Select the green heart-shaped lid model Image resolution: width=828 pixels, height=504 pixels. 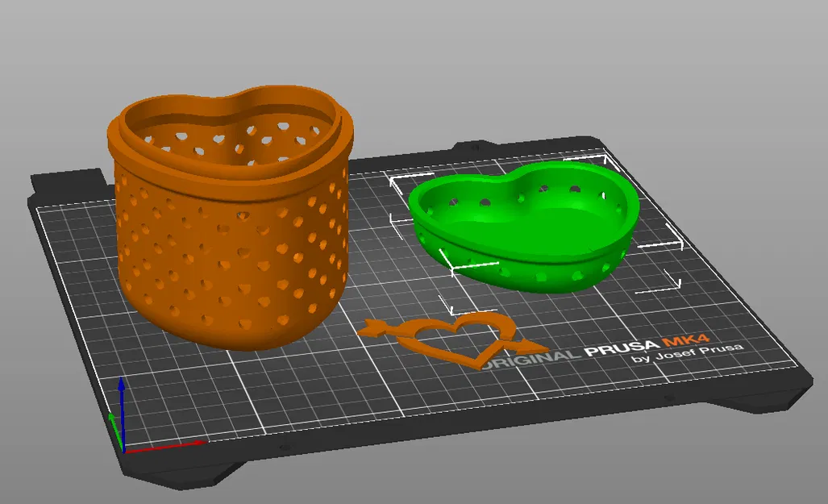tap(524, 227)
